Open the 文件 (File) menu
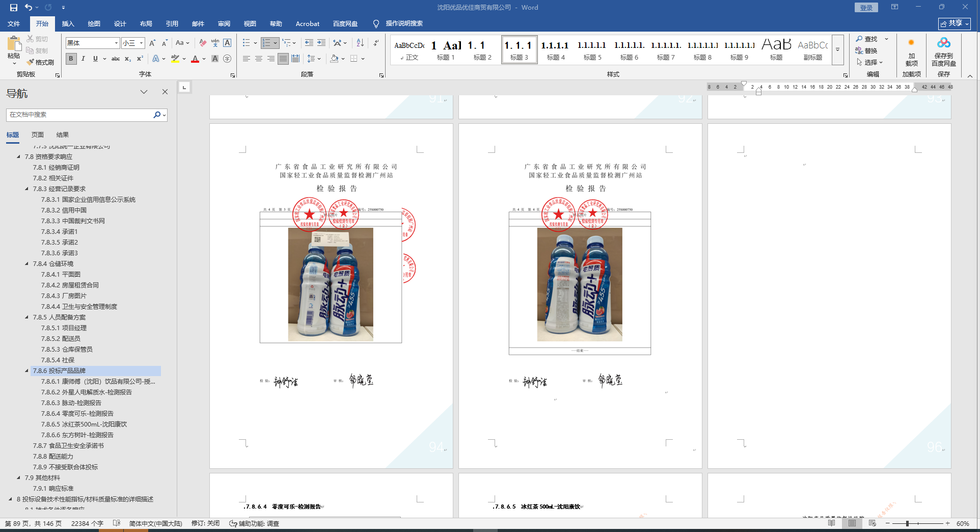980x532 pixels. click(x=14, y=24)
